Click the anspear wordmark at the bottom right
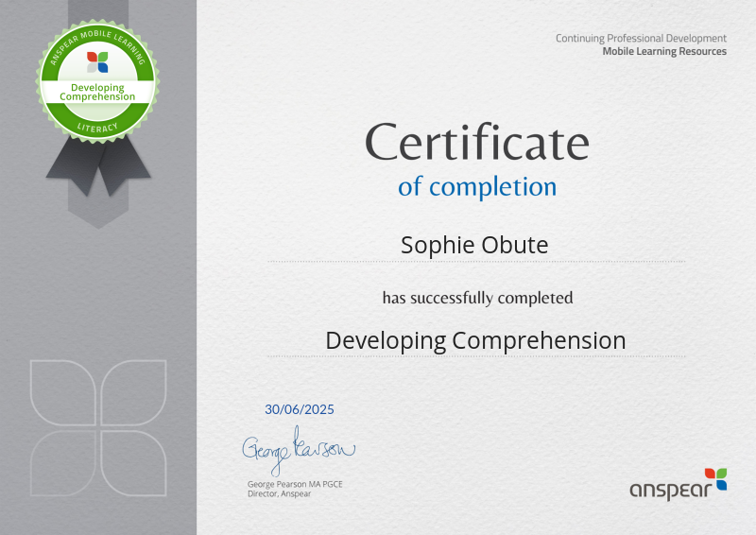The width and height of the screenshot is (756, 535). pos(665,490)
